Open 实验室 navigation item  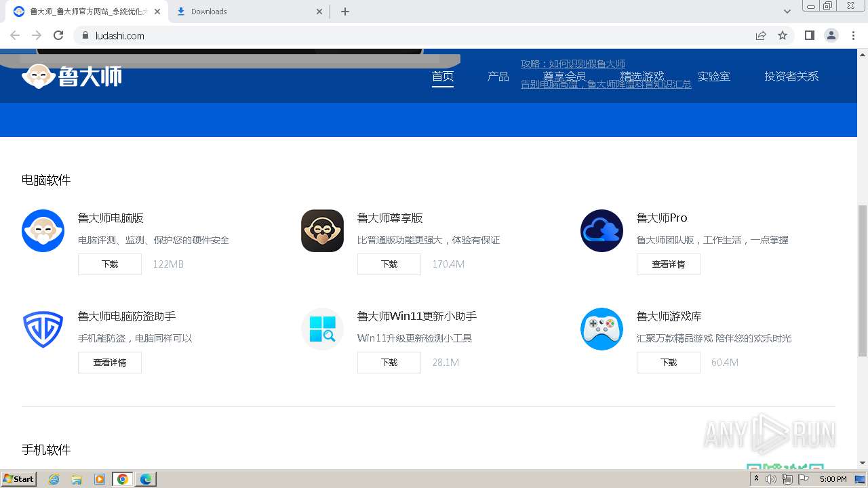[714, 77]
